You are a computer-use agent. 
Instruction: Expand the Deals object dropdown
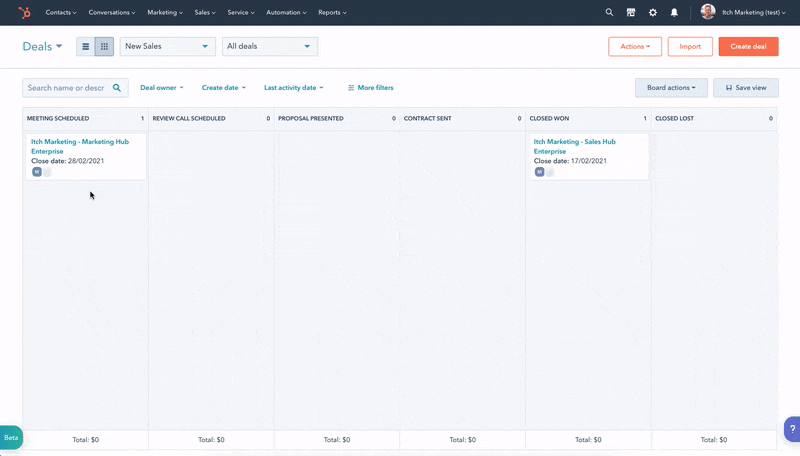coord(42,46)
